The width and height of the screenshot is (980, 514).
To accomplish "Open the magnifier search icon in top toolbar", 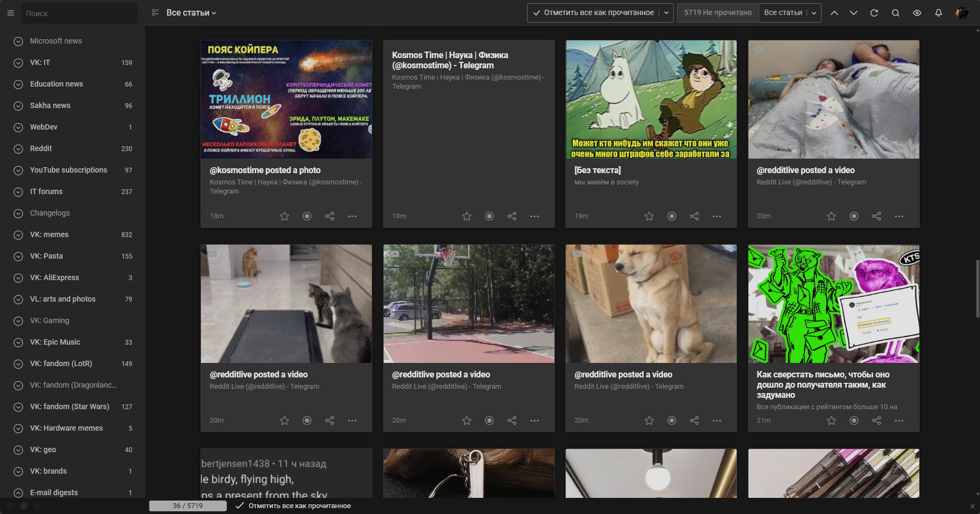I will point(896,13).
